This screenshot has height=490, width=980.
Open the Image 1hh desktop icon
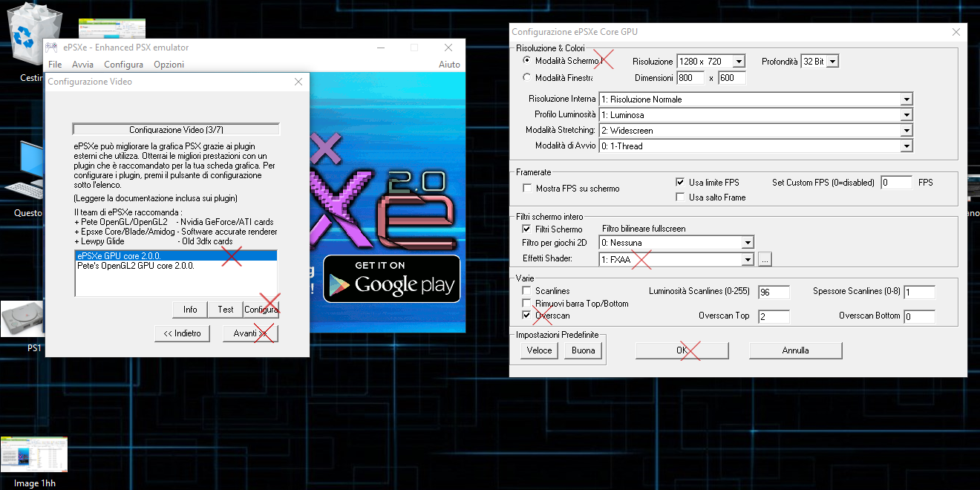pyautogui.click(x=33, y=453)
